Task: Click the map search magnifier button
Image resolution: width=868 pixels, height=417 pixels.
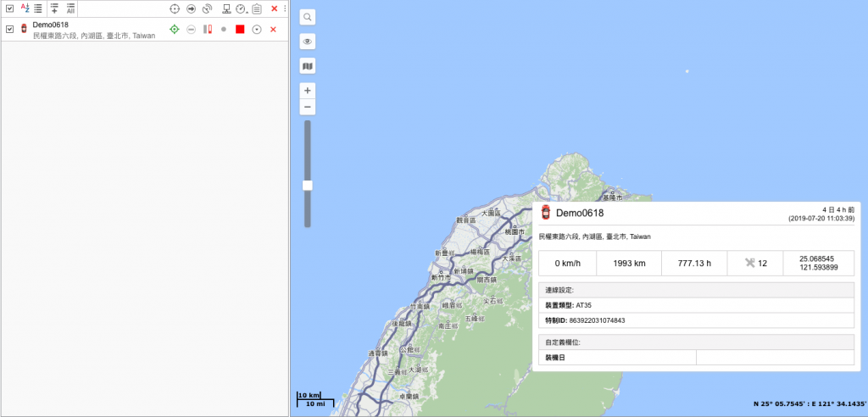Action: pyautogui.click(x=308, y=17)
